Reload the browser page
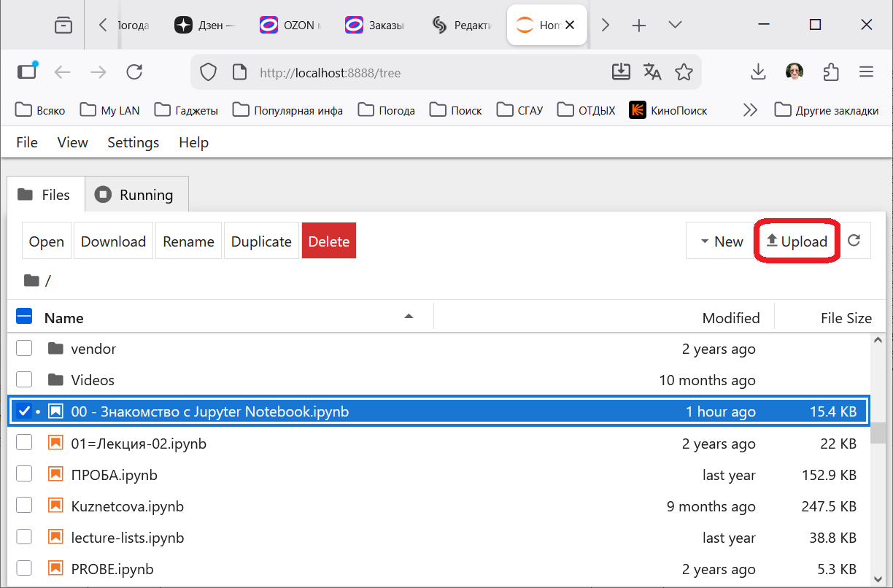 (134, 71)
